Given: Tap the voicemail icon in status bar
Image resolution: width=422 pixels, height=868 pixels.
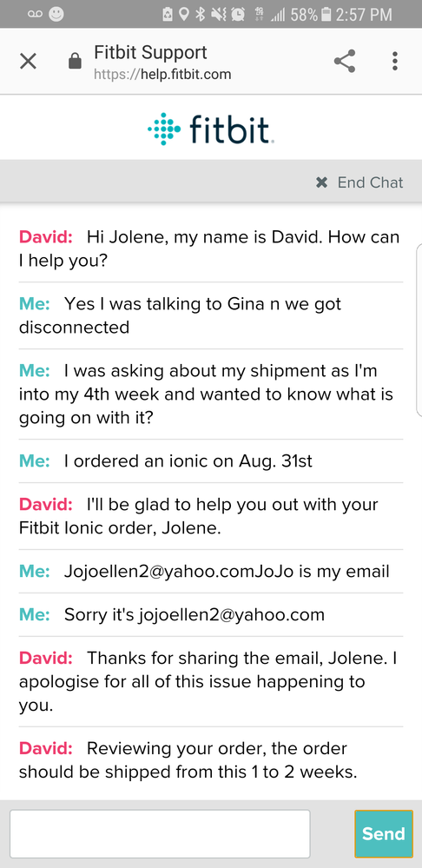Looking at the screenshot, I should pyautogui.click(x=35, y=14).
